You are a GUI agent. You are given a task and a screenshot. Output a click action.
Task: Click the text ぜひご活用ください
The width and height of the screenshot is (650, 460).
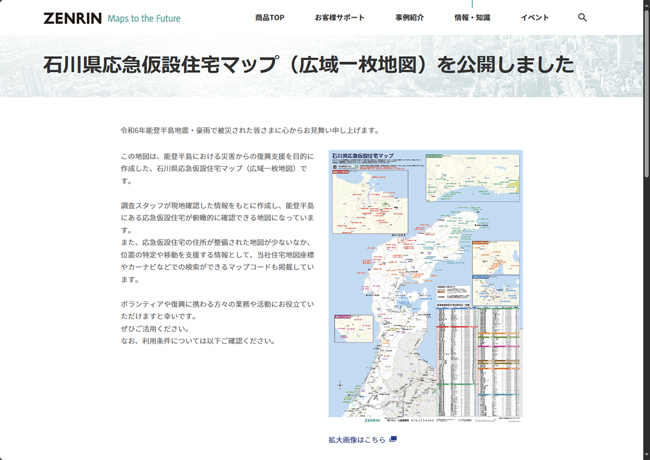155,329
